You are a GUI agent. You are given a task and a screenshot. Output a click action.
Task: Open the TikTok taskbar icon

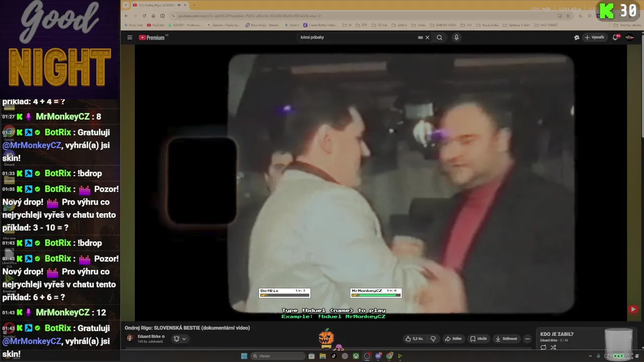click(x=334, y=356)
